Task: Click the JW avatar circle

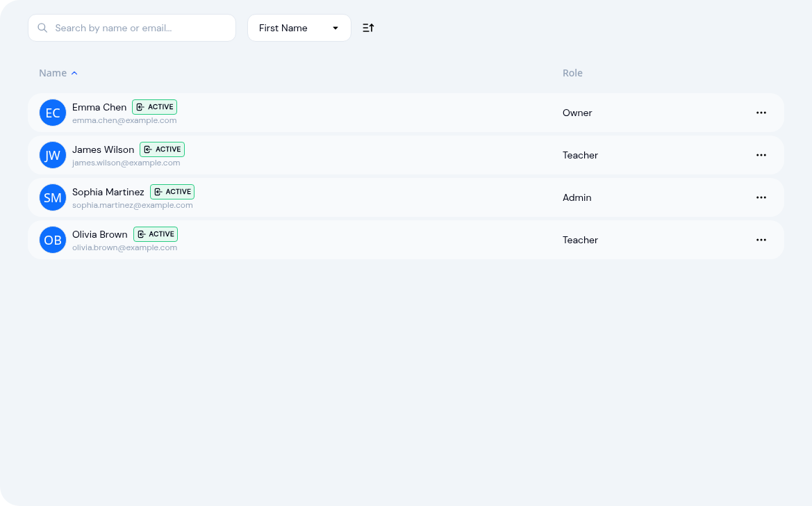Action: click(53, 155)
